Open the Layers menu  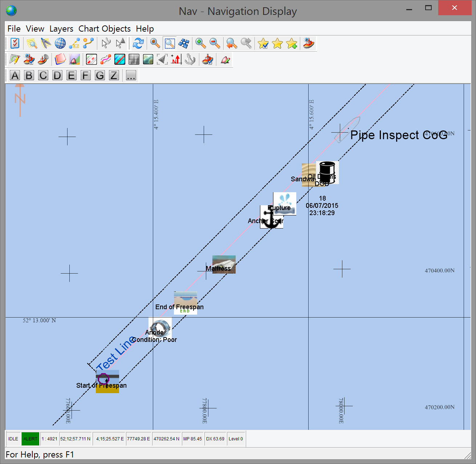point(61,29)
